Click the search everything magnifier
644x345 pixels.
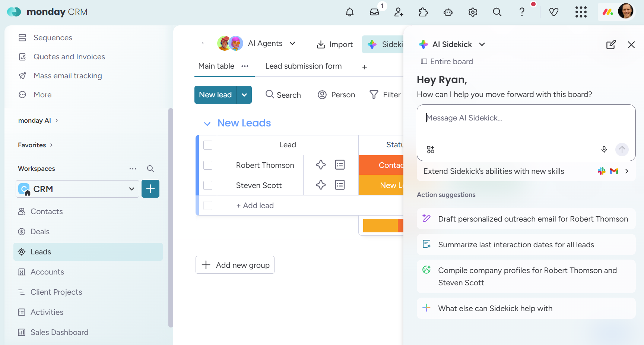(x=497, y=12)
